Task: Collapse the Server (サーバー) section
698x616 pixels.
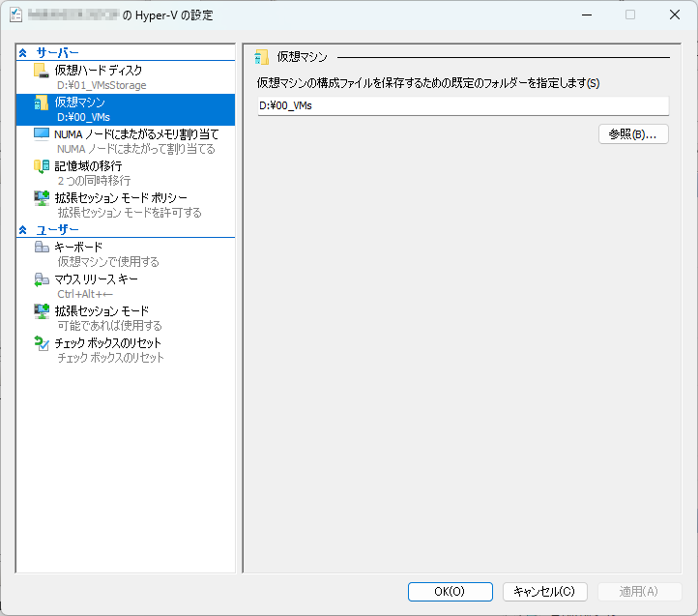Action: tap(23, 52)
